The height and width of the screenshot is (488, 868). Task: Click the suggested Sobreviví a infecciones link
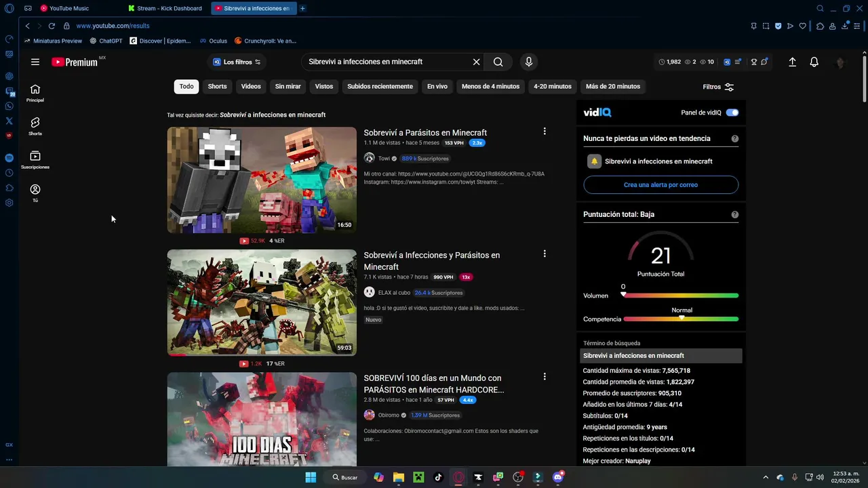[x=273, y=115]
